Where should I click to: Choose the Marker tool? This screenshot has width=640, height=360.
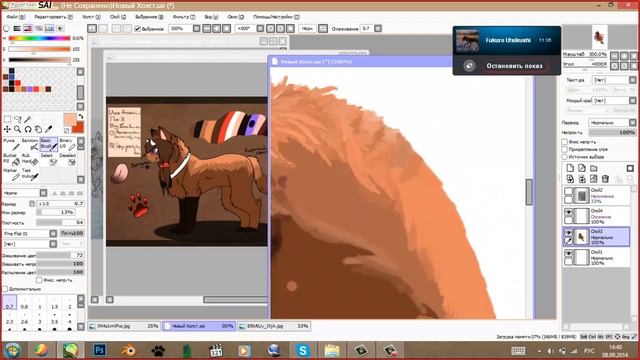click(11, 175)
